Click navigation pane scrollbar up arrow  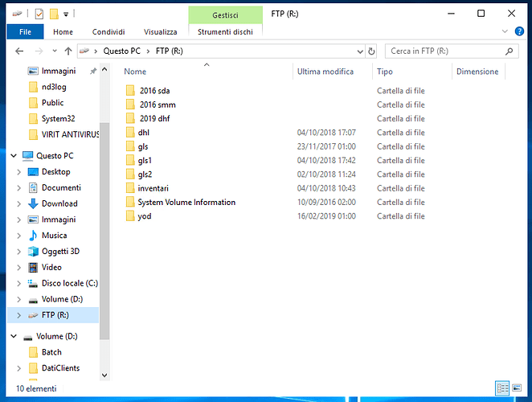tap(104, 70)
